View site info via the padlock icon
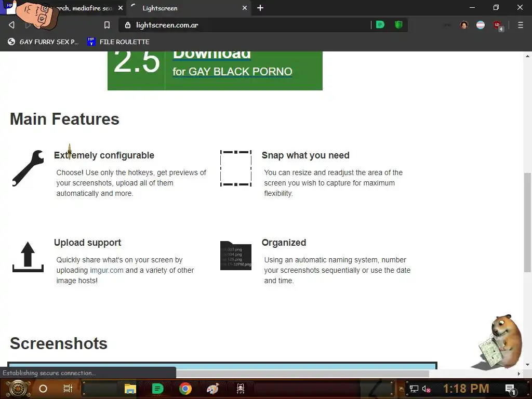 pos(128,25)
